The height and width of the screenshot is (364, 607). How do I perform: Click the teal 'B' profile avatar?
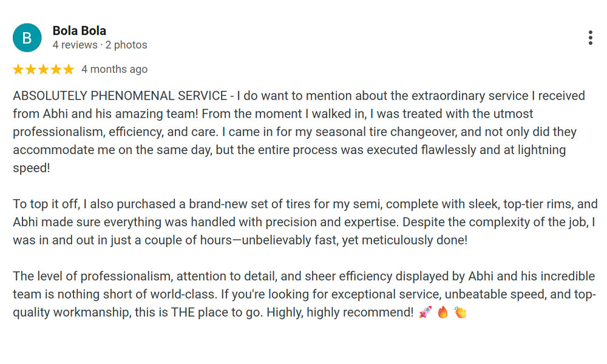click(27, 38)
